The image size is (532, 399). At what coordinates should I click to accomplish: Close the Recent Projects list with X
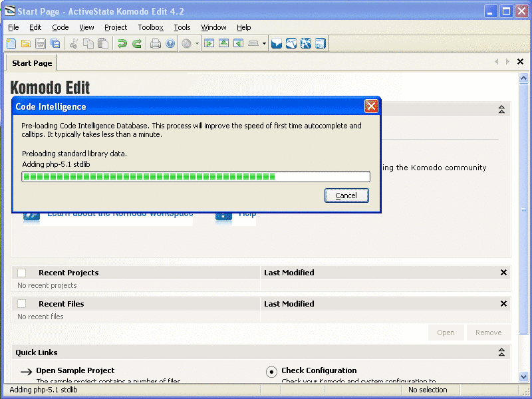(503, 273)
